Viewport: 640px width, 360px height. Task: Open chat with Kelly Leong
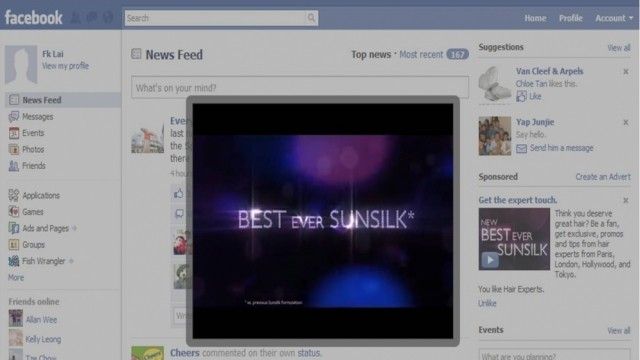[43, 339]
